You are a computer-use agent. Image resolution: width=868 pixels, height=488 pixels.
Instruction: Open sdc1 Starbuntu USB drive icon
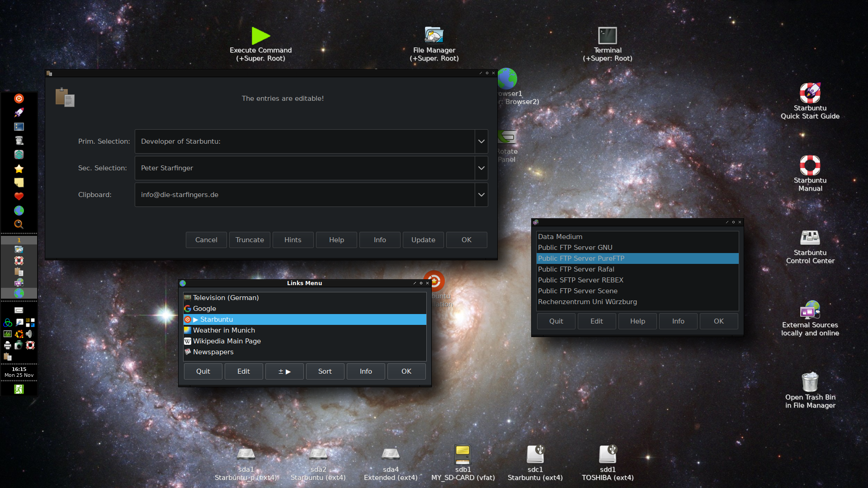535,454
